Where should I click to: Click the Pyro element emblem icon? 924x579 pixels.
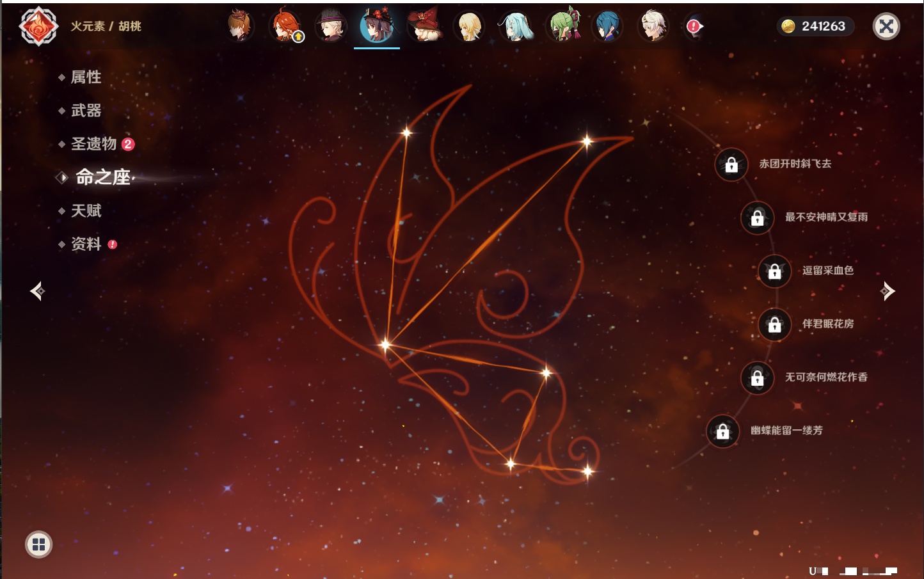[38, 26]
